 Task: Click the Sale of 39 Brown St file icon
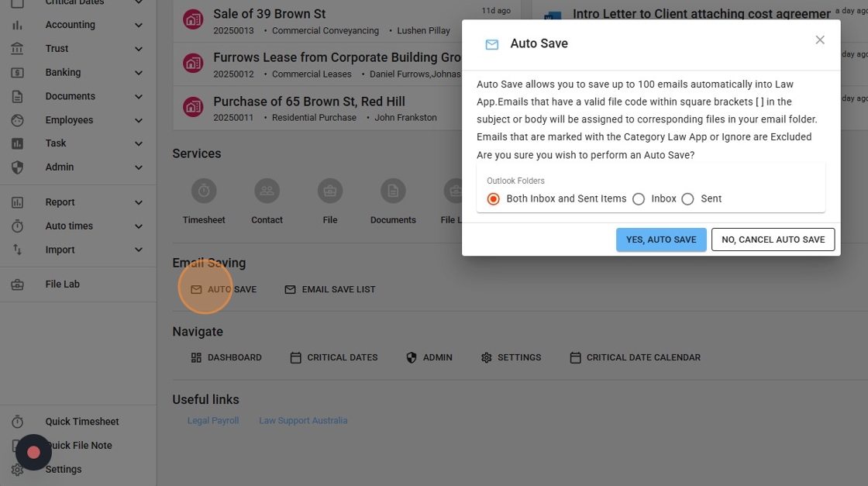pos(193,20)
